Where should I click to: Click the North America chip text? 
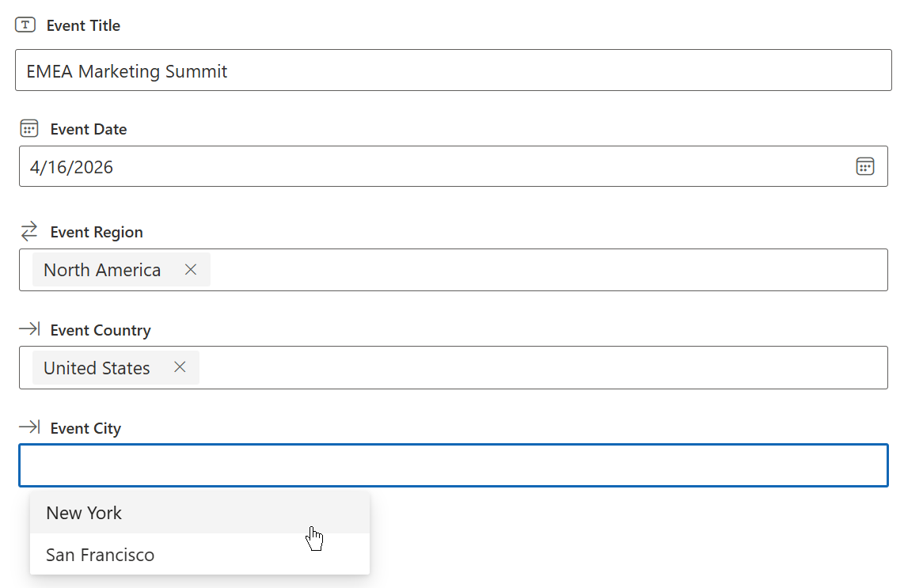[x=102, y=270]
